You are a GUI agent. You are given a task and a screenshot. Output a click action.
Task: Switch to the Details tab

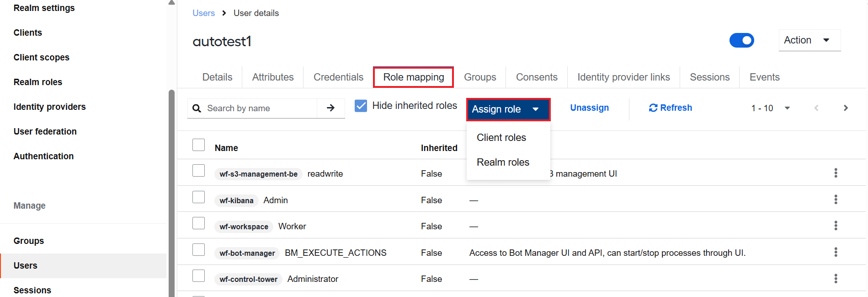[x=217, y=77]
